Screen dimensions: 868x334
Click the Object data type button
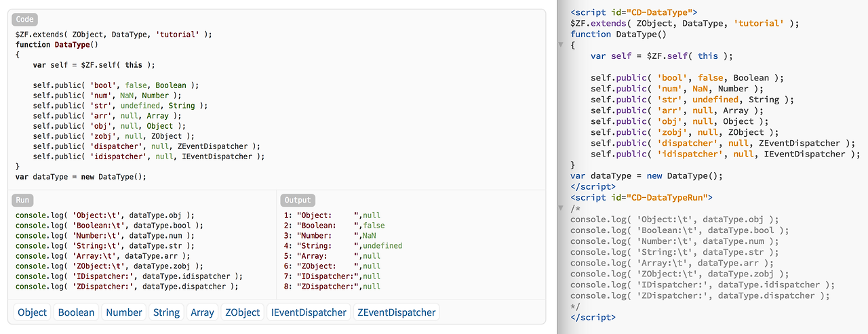click(x=33, y=312)
